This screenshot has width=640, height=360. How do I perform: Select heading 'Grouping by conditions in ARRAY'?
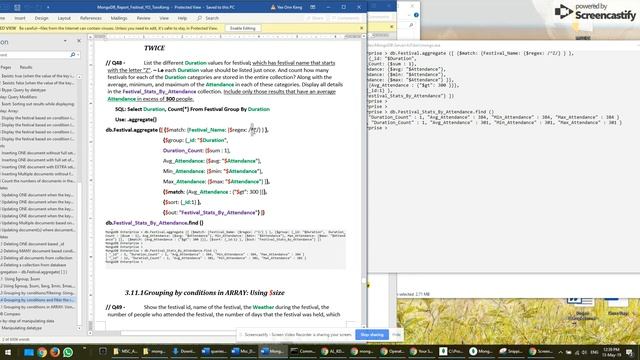click(x=38, y=307)
